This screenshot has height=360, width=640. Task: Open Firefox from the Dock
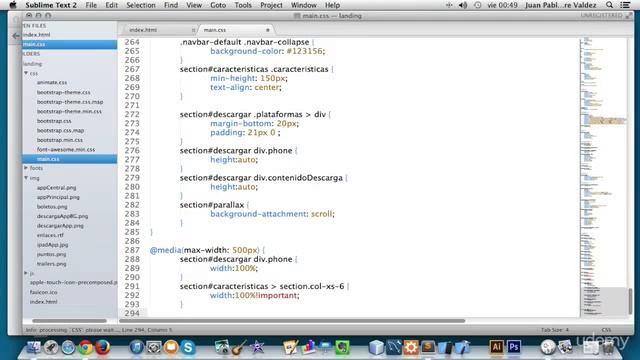click(x=102, y=347)
